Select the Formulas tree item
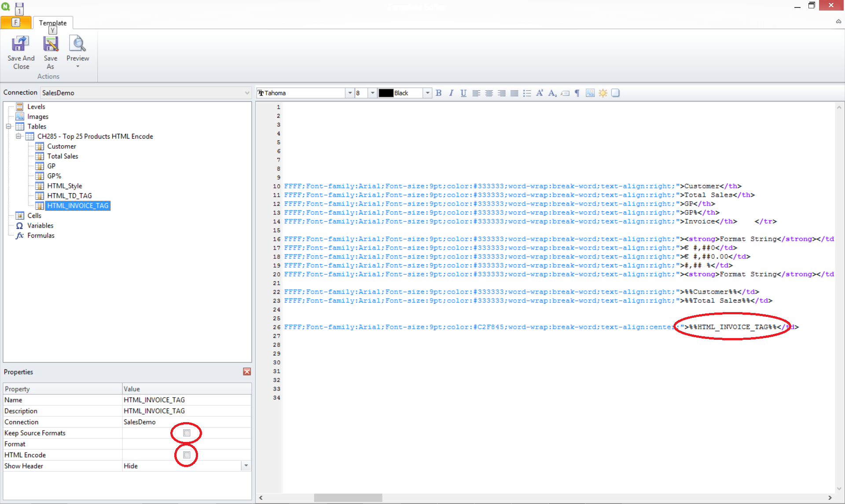845x504 pixels. coord(41,235)
